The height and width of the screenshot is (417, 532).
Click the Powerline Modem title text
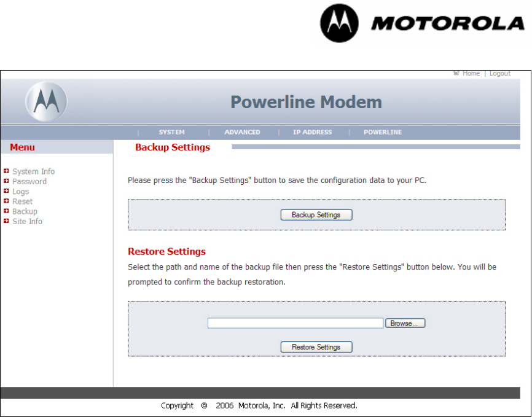pos(307,102)
